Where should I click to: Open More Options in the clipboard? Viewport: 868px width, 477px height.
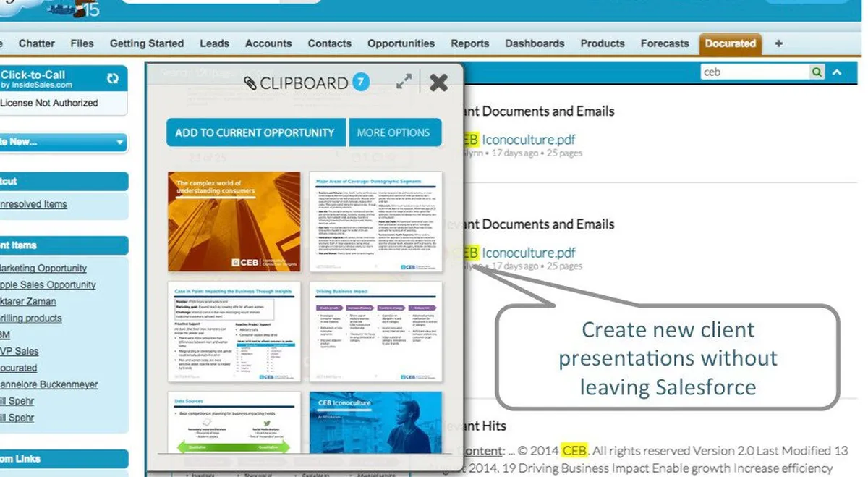point(393,132)
